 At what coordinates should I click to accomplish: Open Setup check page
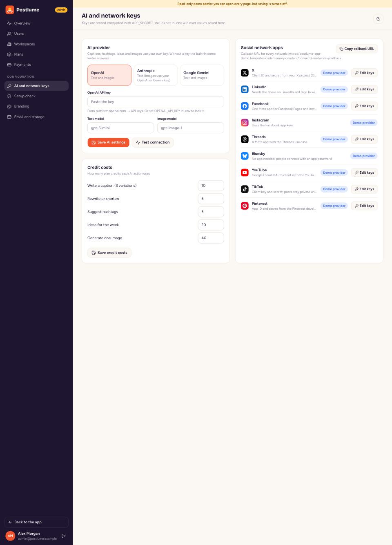click(36, 96)
